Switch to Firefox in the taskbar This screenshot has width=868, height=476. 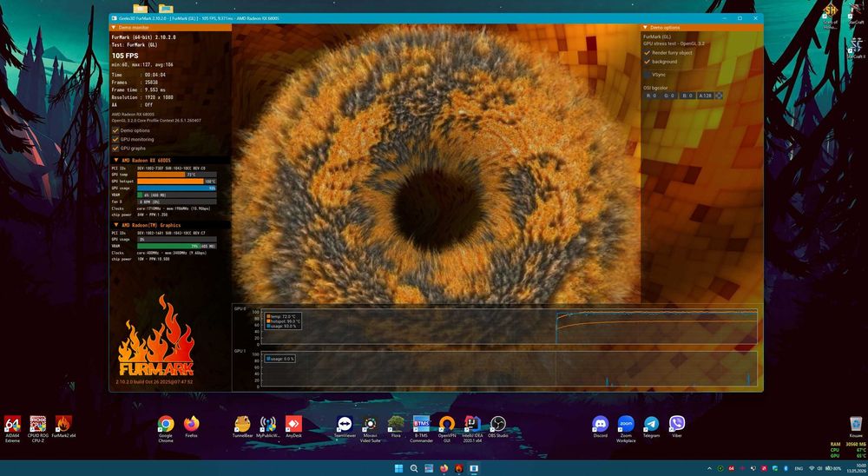pos(444,468)
